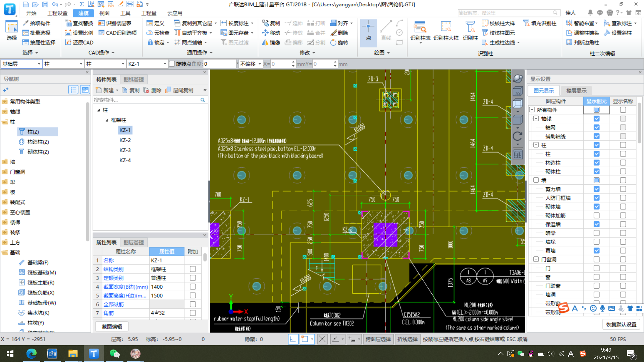This screenshot has width=644, height=362.
Task: Collapse the 墙 group in display settings
Action: pyautogui.click(x=536, y=180)
